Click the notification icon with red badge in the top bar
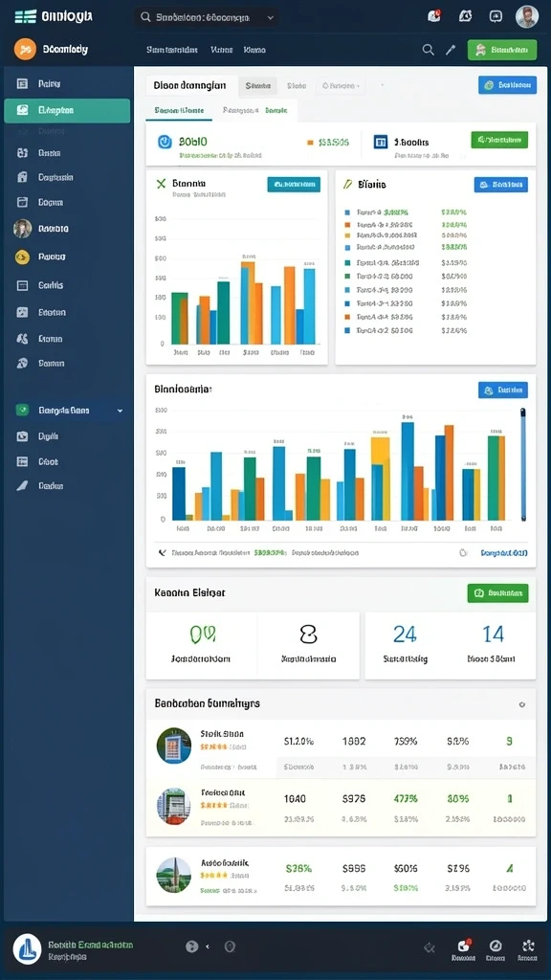This screenshot has height=980, width=551. [x=433, y=16]
